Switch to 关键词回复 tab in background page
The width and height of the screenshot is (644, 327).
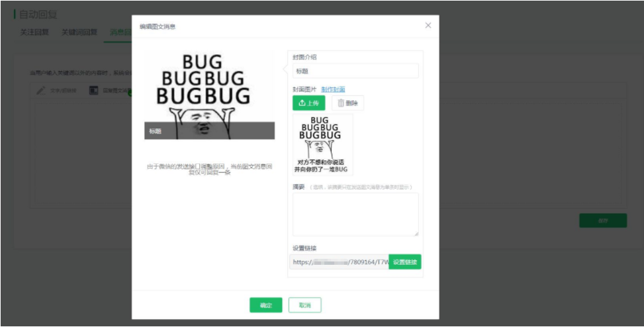(79, 32)
